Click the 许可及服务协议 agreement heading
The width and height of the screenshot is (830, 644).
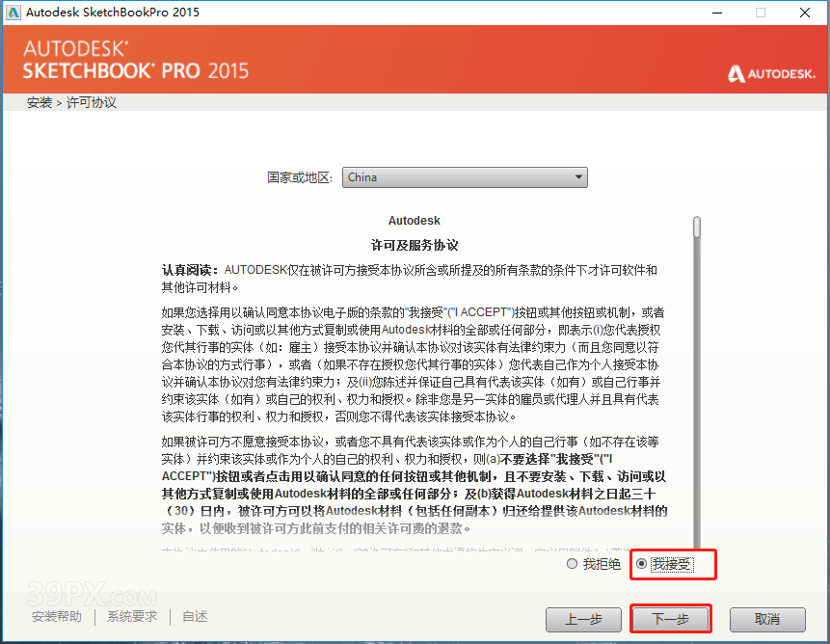[x=415, y=245]
